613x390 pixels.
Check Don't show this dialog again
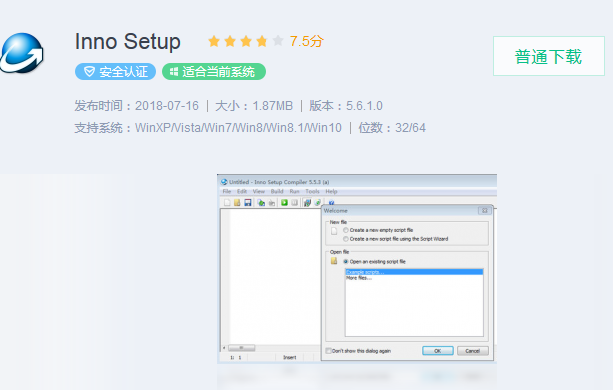[x=358, y=351]
